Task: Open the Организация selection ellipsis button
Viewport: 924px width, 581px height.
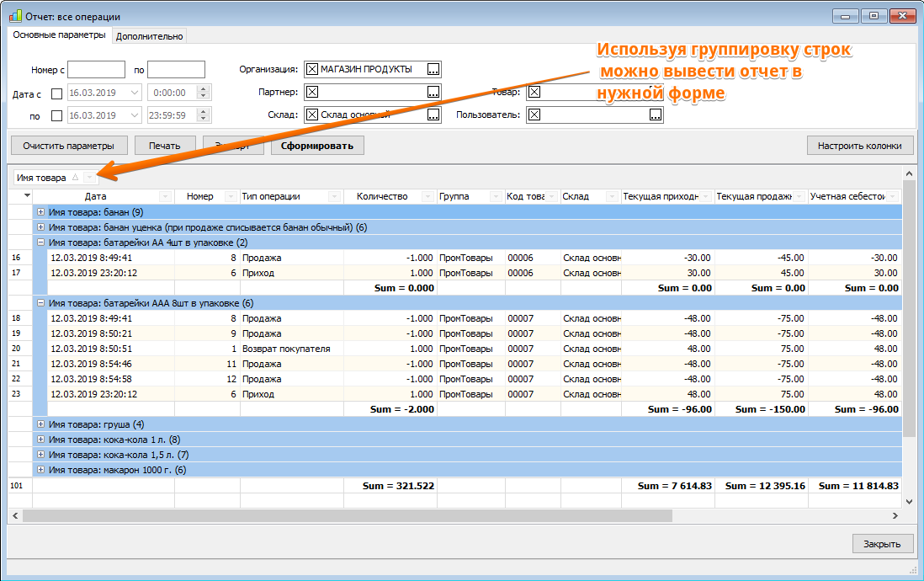Action: pos(433,70)
